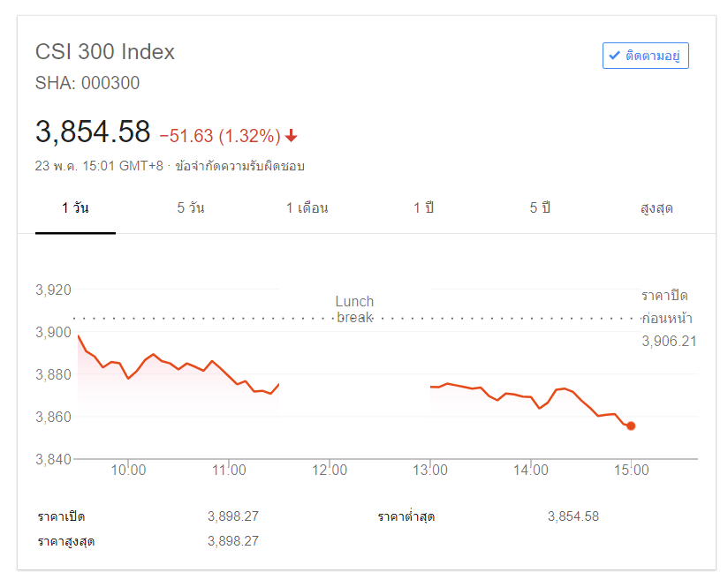Switch to the 5 วัน tab
Screen dimensions: 728x580
[x=191, y=208]
